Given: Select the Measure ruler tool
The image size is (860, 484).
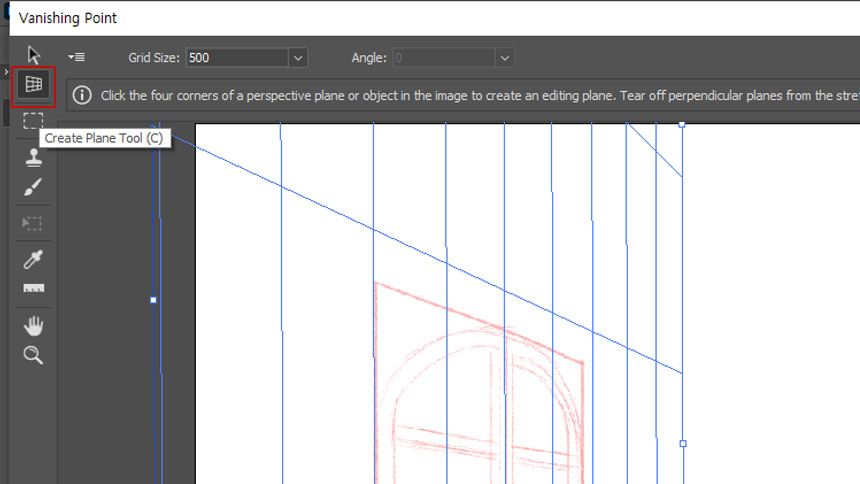Looking at the screenshot, I should [33, 289].
